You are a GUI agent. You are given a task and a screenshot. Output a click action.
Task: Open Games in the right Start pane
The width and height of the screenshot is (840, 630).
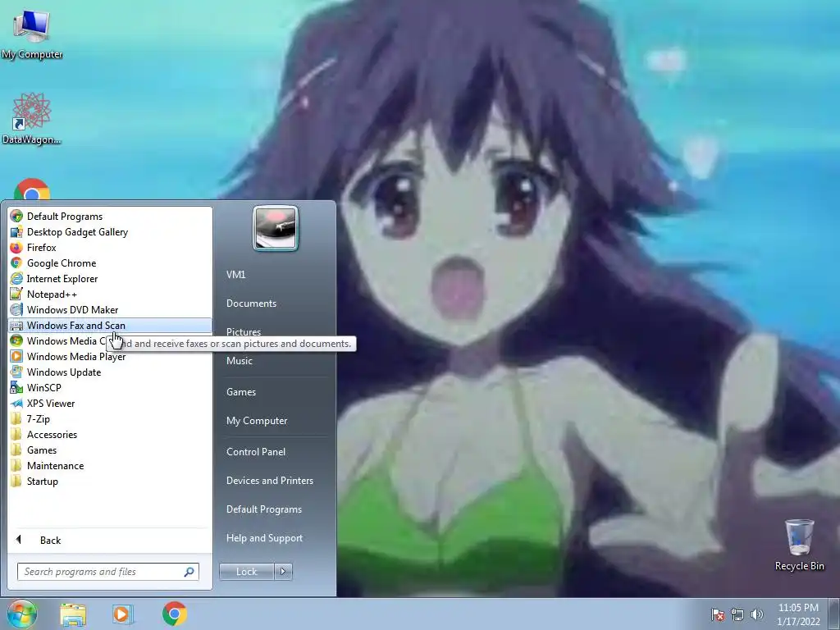(x=241, y=391)
